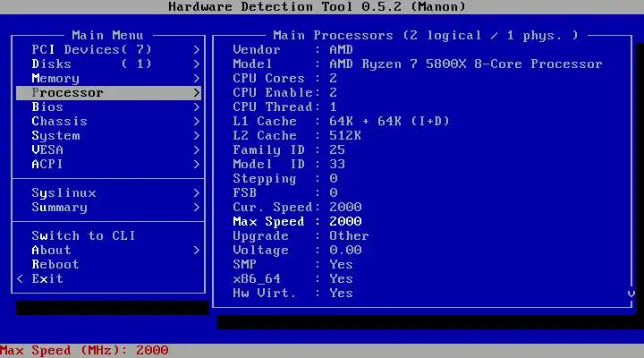
Task: Select the Upgrade Other row
Action: [x=301, y=236]
